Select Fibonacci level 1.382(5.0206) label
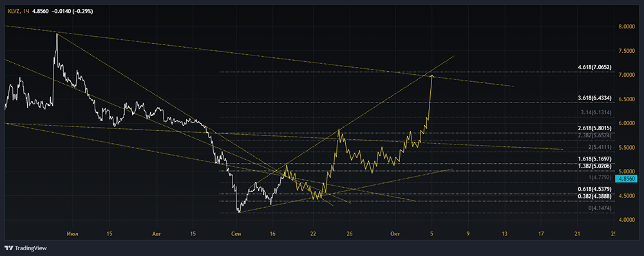The image size is (644, 256). (594, 166)
